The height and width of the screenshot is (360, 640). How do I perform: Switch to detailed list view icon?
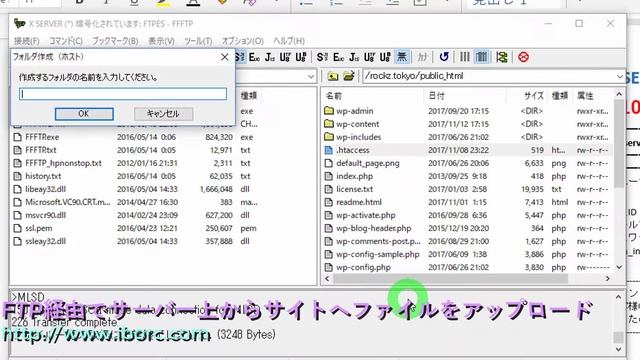pos(482,57)
